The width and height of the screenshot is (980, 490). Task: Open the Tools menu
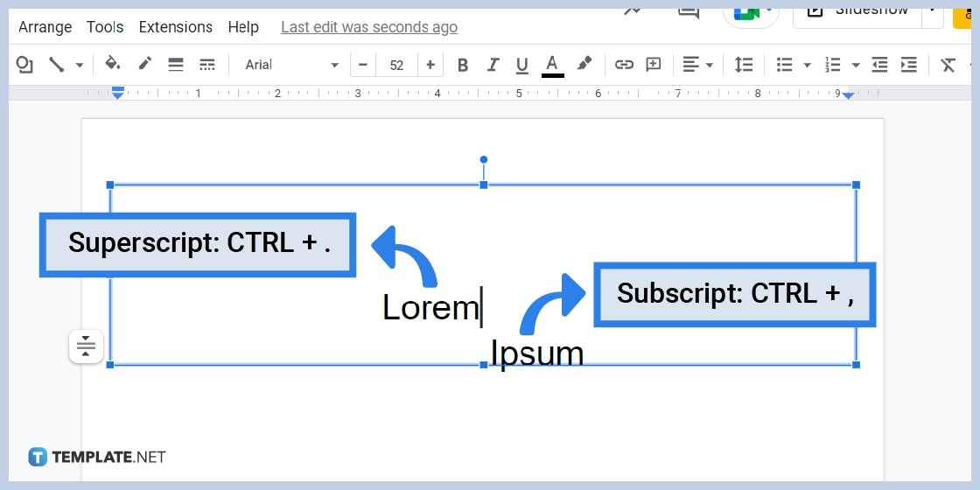[x=105, y=27]
